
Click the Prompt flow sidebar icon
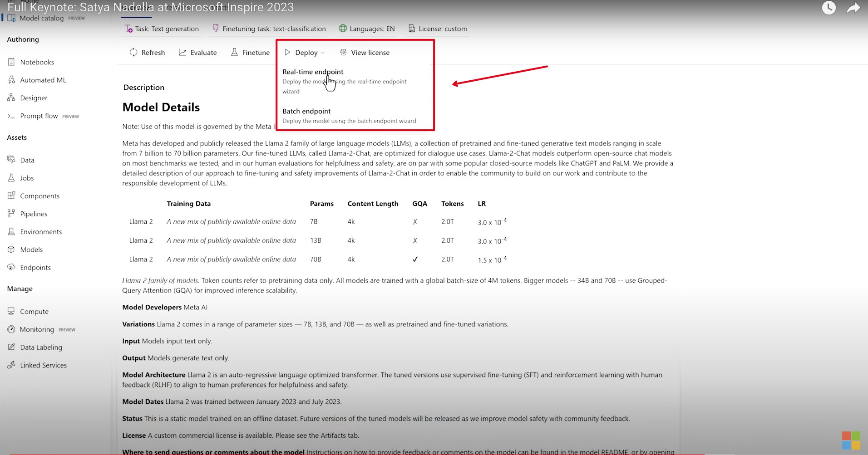click(x=11, y=116)
